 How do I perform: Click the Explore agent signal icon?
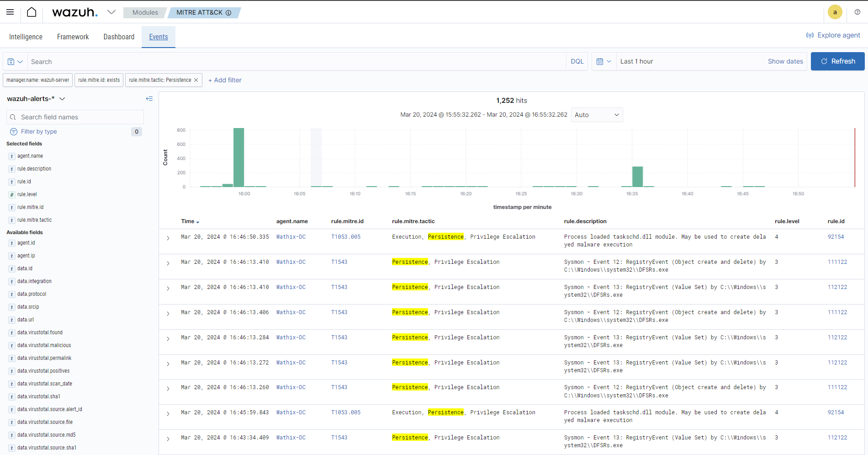(x=810, y=35)
